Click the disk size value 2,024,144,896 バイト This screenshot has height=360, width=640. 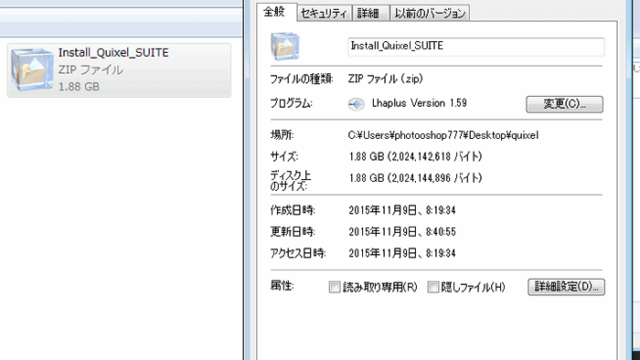point(416,178)
